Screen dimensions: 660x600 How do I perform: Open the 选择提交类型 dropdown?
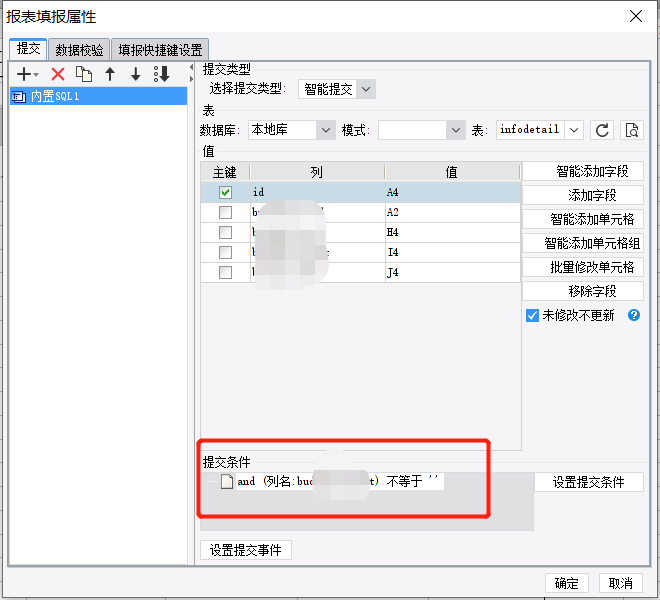pyautogui.click(x=366, y=89)
